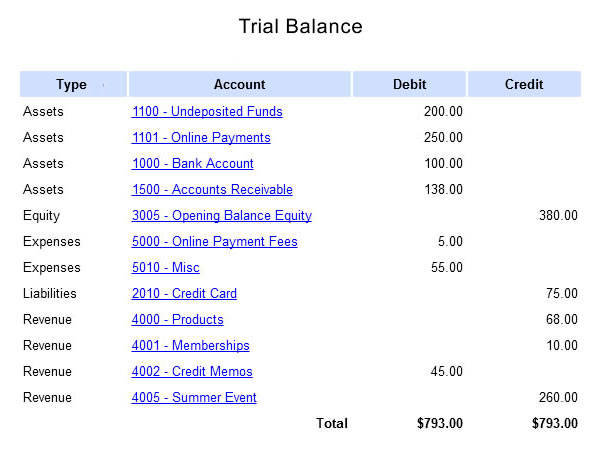
Task: Open the 1000 - Bank Account link
Action: [192, 163]
